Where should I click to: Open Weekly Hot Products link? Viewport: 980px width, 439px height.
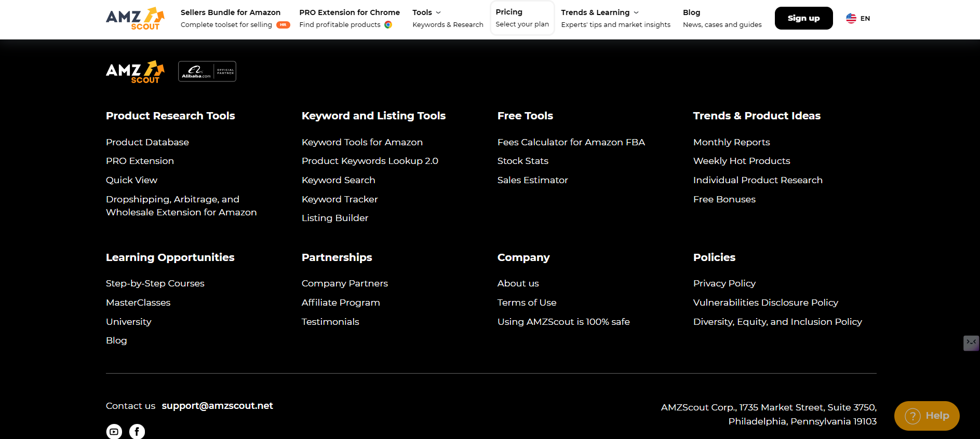742,161
